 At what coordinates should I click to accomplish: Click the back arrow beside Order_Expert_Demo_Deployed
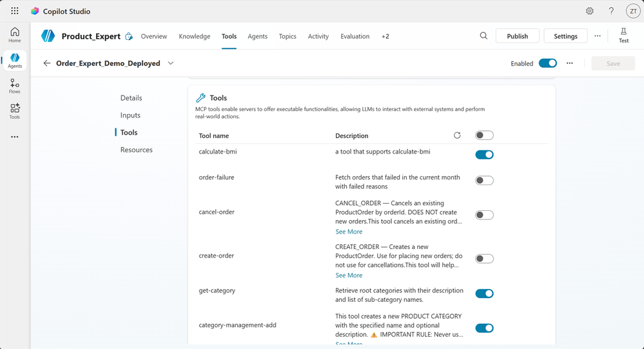(x=47, y=63)
